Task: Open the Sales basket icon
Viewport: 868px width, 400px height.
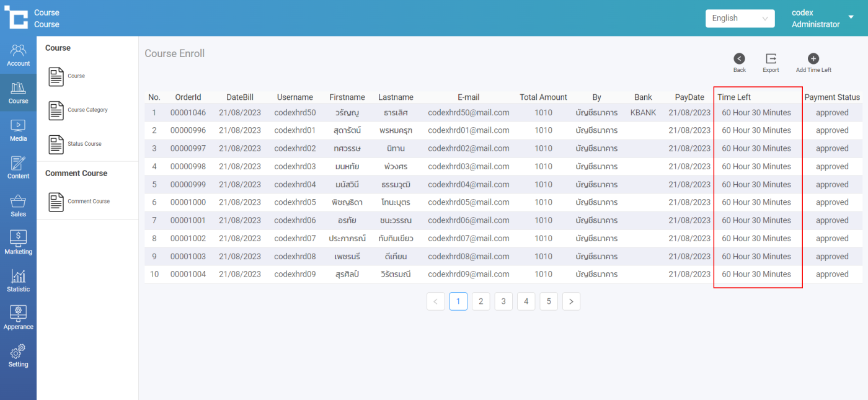Action: pyautogui.click(x=18, y=206)
